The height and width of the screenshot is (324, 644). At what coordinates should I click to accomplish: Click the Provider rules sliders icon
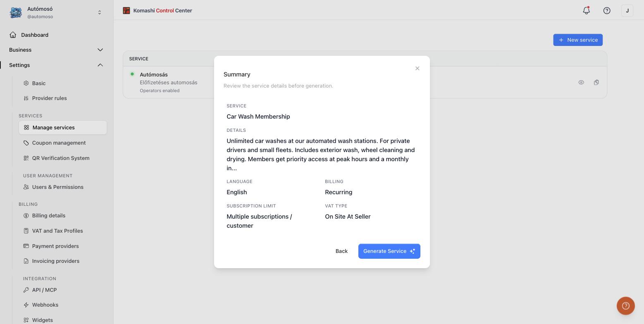tap(26, 98)
